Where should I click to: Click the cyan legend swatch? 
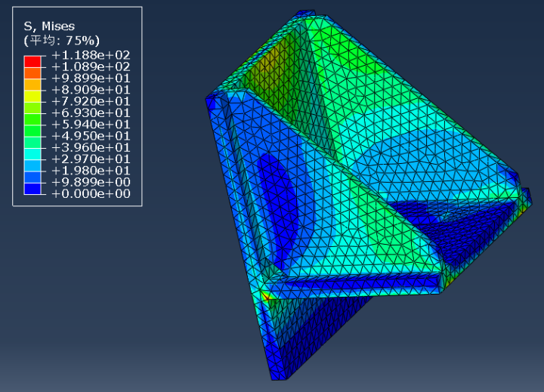(32, 153)
